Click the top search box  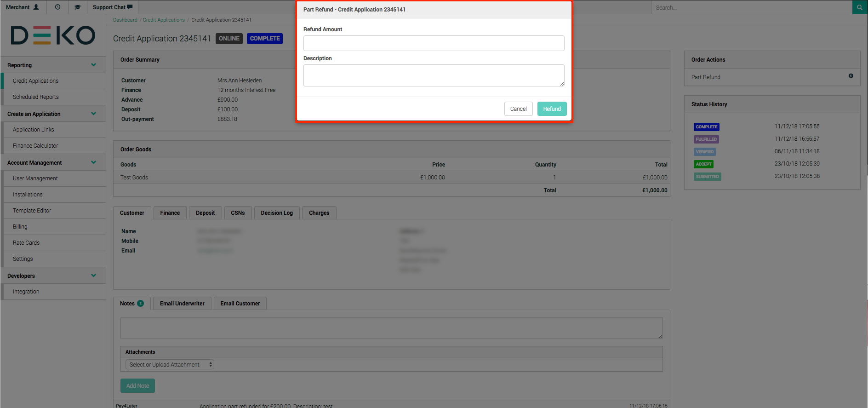[x=752, y=7]
